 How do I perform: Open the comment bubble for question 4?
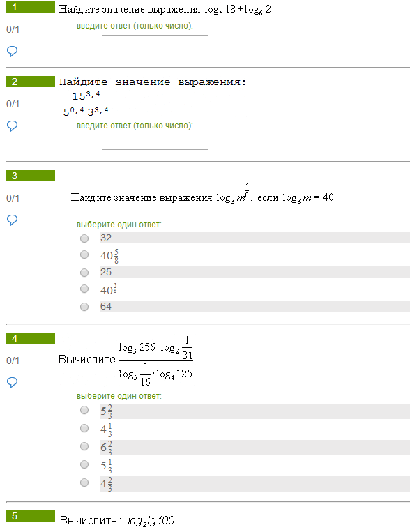click(13, 382)
